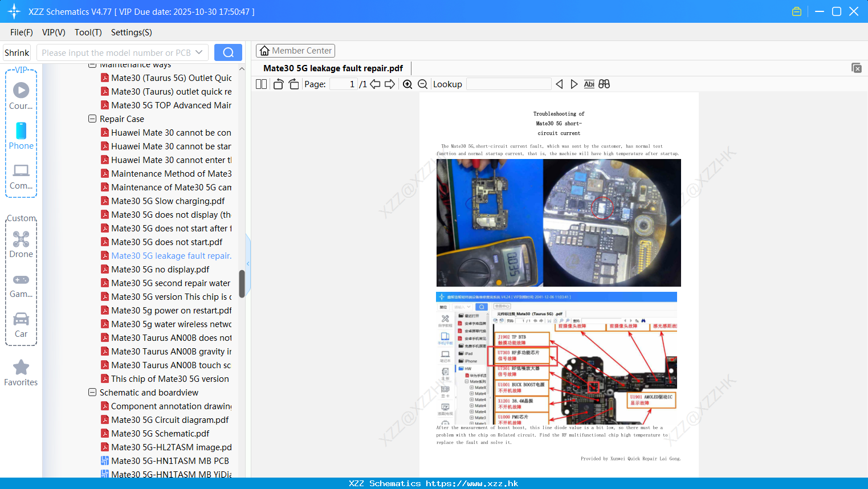Screen dimensions: 868x489
Task: Toggle two-page view layout icon
Action: pyautogui.click(x=261, y=84)
